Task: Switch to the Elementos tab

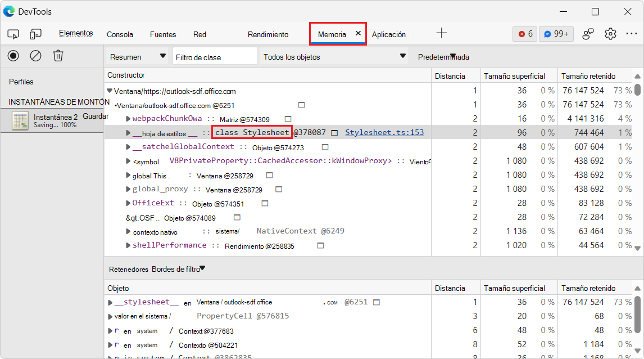Action: point(76,33)
